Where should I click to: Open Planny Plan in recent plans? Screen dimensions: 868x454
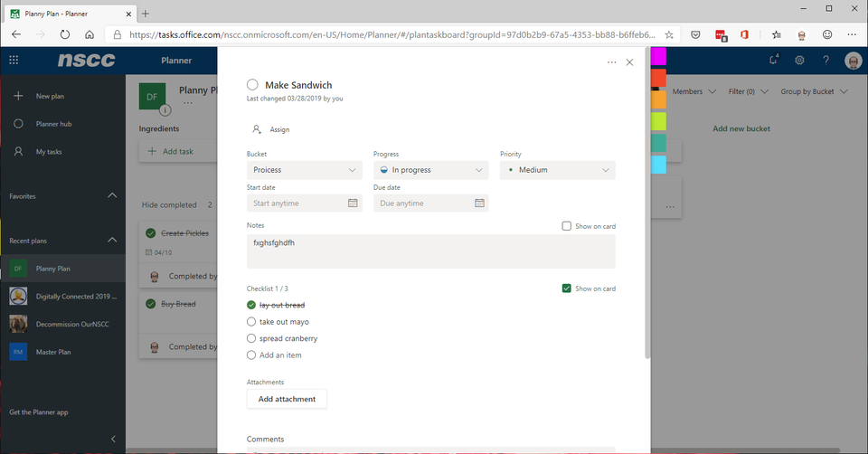pos(62,269)
